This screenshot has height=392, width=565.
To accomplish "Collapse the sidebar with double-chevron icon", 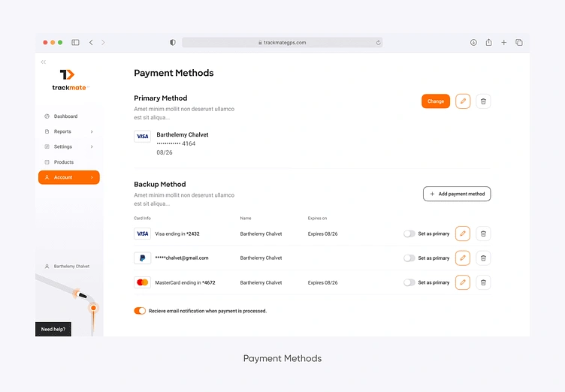I will coord(44,62).
